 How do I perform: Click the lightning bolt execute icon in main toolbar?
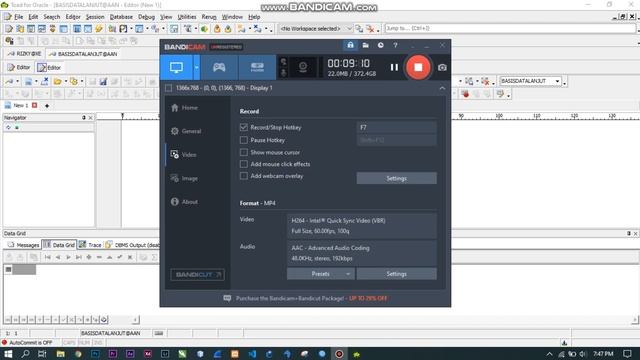[x=99, y=29]
